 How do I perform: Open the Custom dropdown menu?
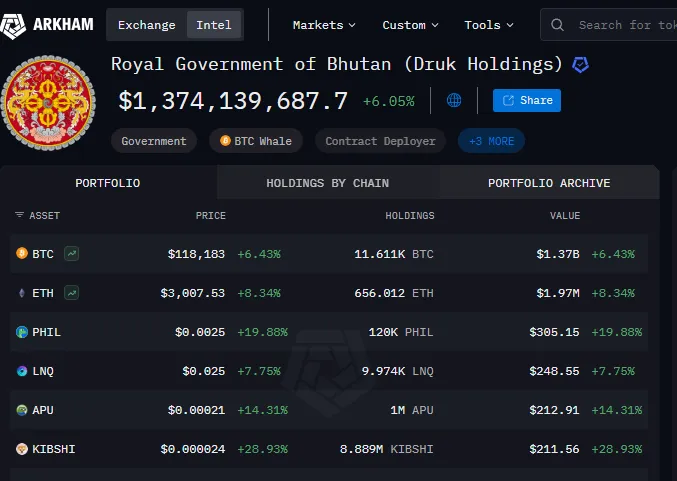click(x=410, y=25)
